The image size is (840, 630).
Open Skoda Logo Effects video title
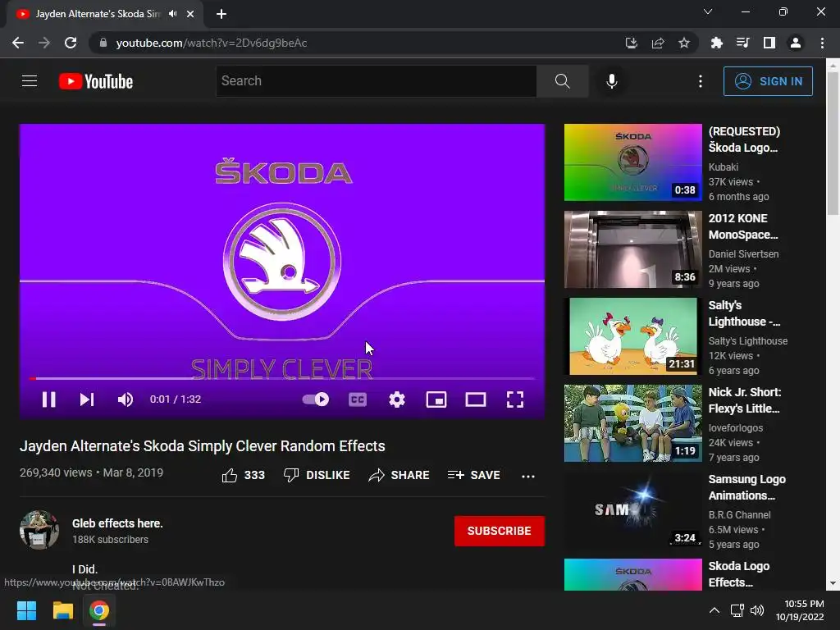739,574
